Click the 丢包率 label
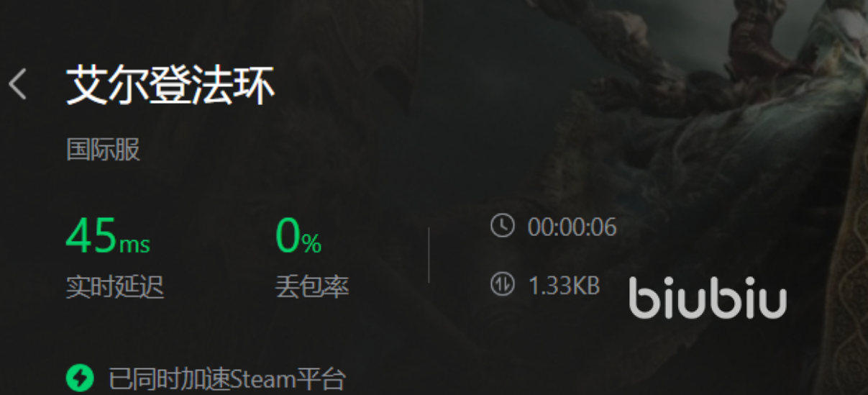This screenshot has width=868, height=395. pos(312,287)
